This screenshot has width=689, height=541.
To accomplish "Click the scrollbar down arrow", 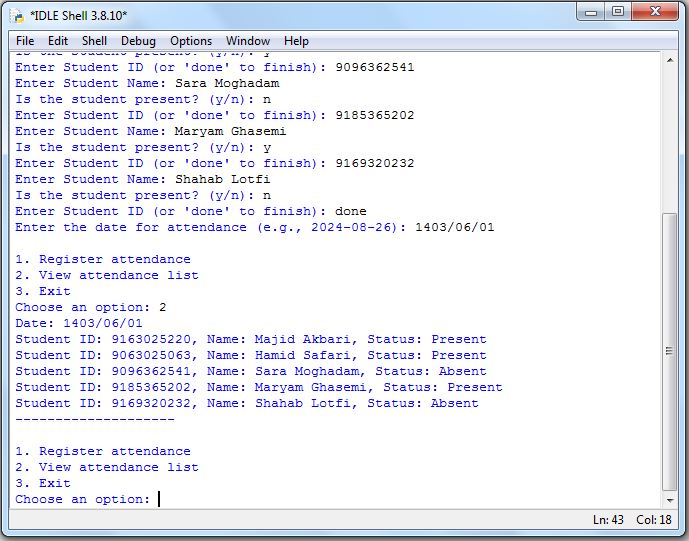I will coord(670,499).
